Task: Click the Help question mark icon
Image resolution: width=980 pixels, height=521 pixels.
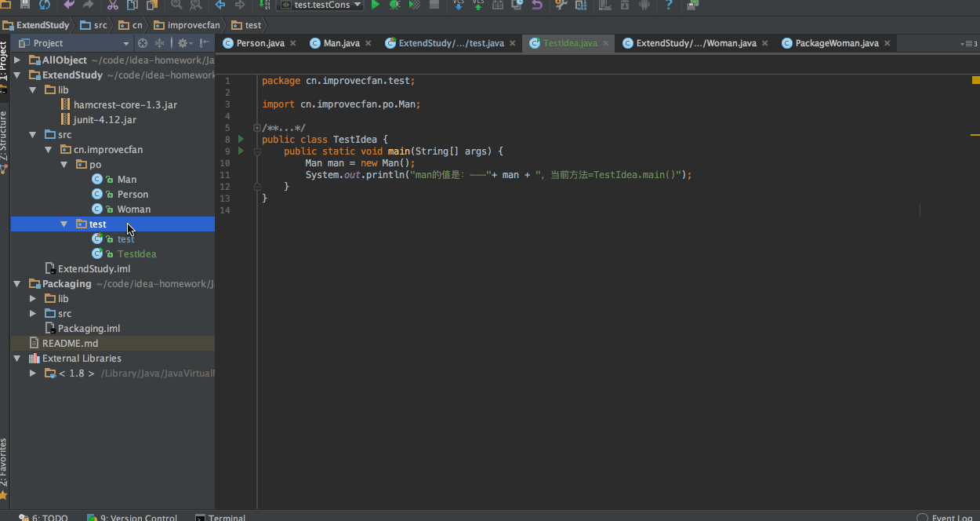Action: click(x=668, y=5)
